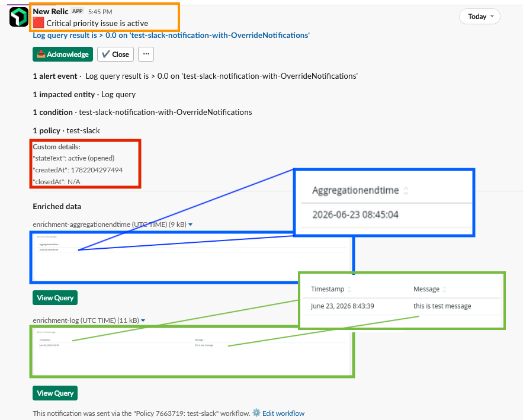Click the Close button with checkmark

(115, 54)
